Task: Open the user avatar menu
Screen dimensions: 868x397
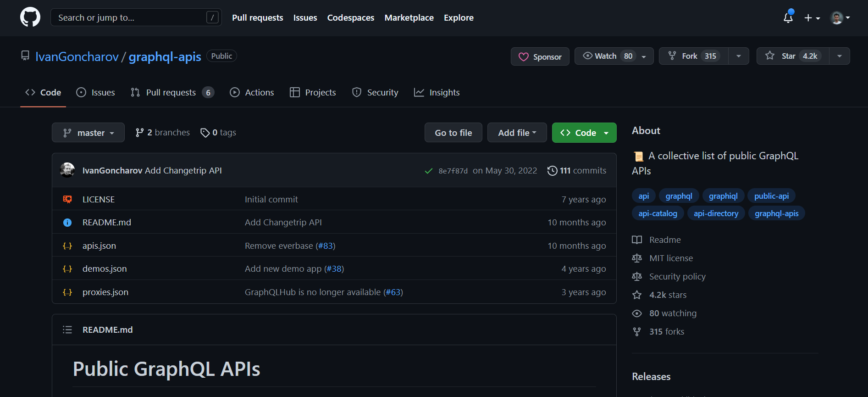Action: click(x=840, y=17)
